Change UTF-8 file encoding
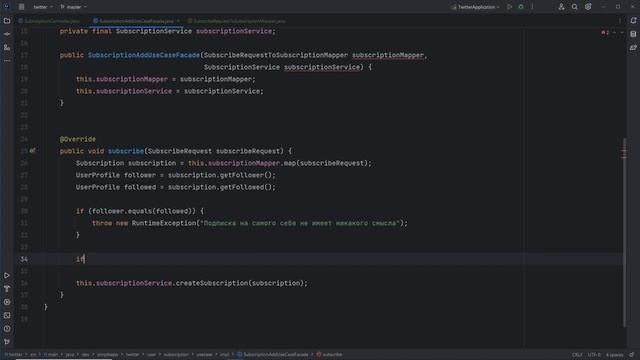This screenshot has width=640, height=360. pos(594,355)
